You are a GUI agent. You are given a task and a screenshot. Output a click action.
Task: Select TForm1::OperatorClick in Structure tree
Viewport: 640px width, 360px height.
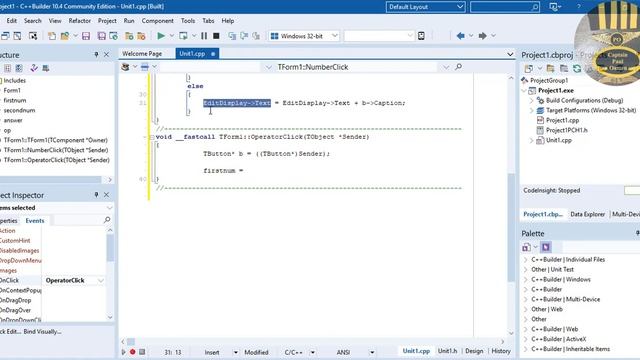point(56,160)
